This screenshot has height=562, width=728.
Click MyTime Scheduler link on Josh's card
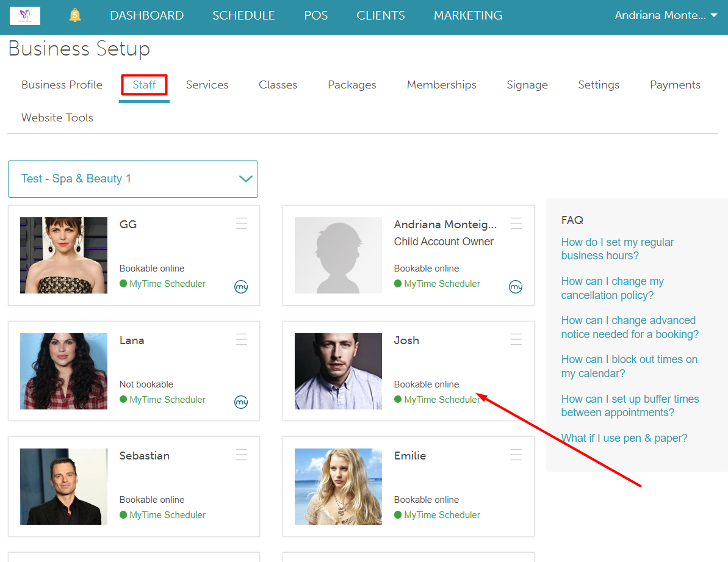click(x=442, y=400)
